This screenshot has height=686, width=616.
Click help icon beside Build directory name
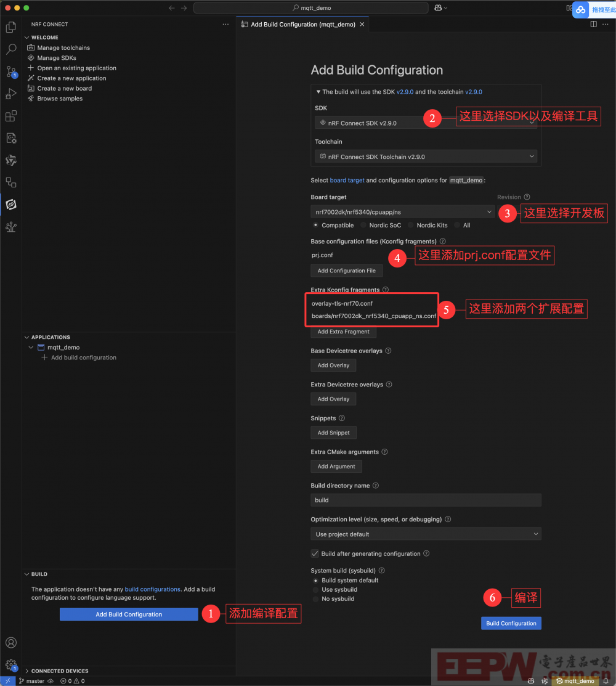(376, 485)
